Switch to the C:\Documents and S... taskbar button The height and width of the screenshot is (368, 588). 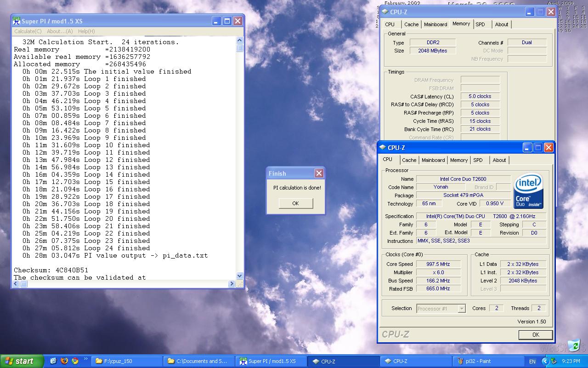[199, 361]
